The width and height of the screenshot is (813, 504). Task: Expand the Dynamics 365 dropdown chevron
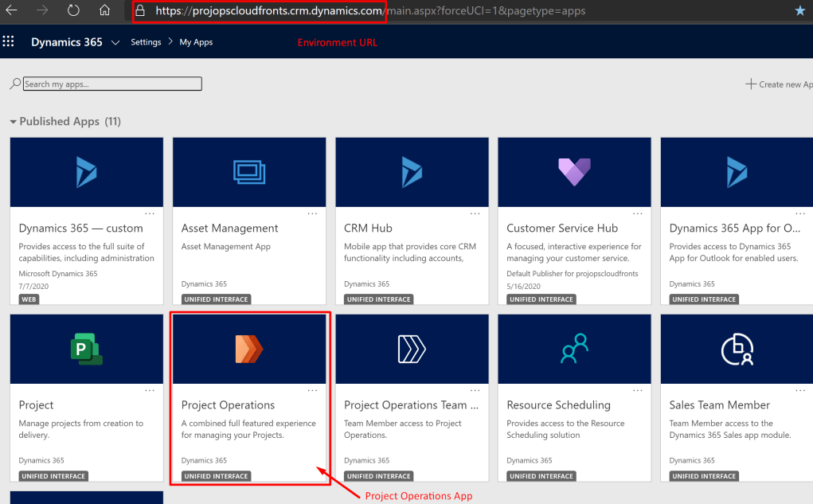point(116,42)
